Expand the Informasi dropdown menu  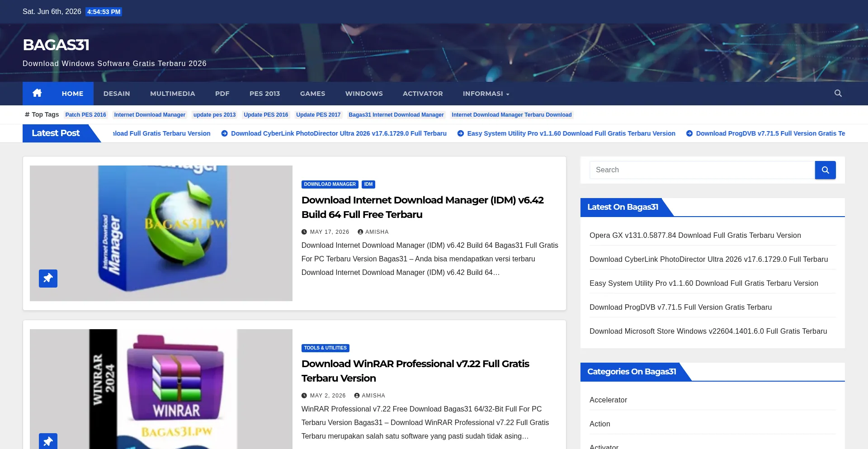[x=486, y=94]
